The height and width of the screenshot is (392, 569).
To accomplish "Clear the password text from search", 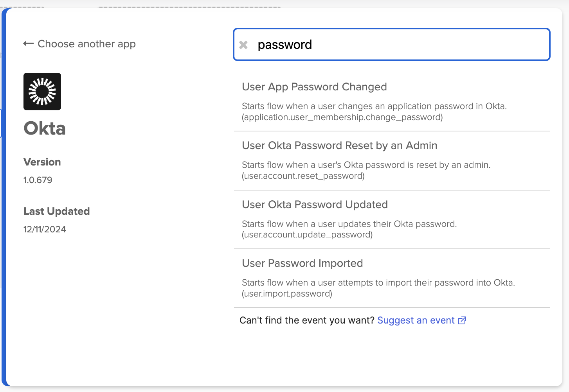I will coord(243,45).
